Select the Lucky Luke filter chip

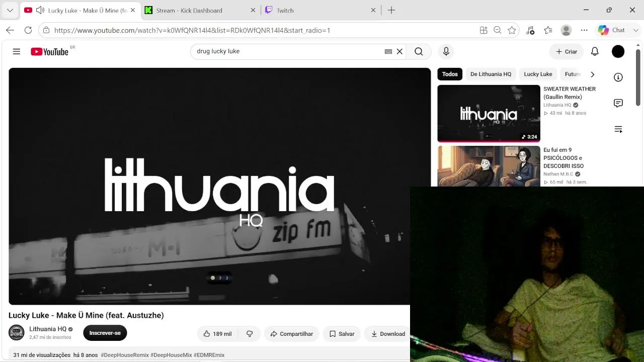[538, 74]
